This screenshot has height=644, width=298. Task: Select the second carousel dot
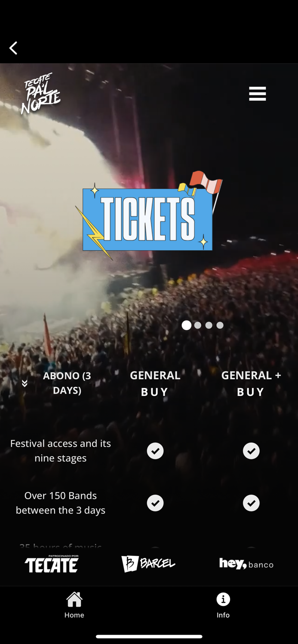coord(198,325)
